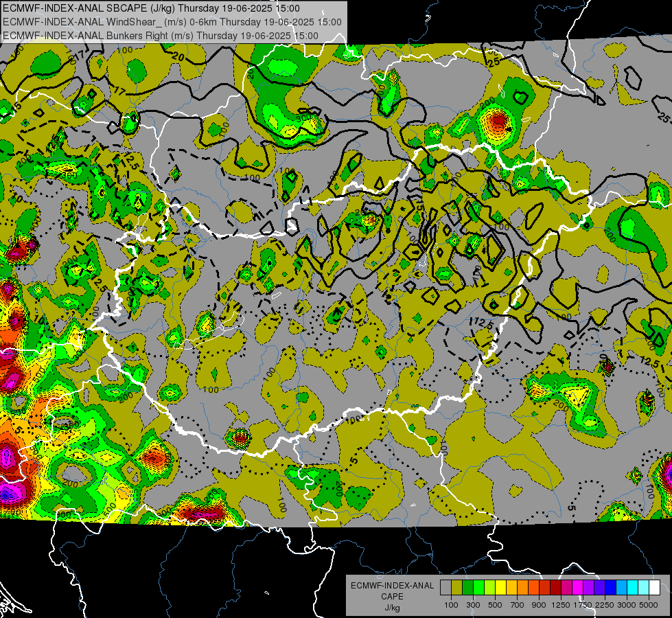Select the dark green legend swatch
Viewport: 672px width, 618px height.
click(x=467, y=588)
